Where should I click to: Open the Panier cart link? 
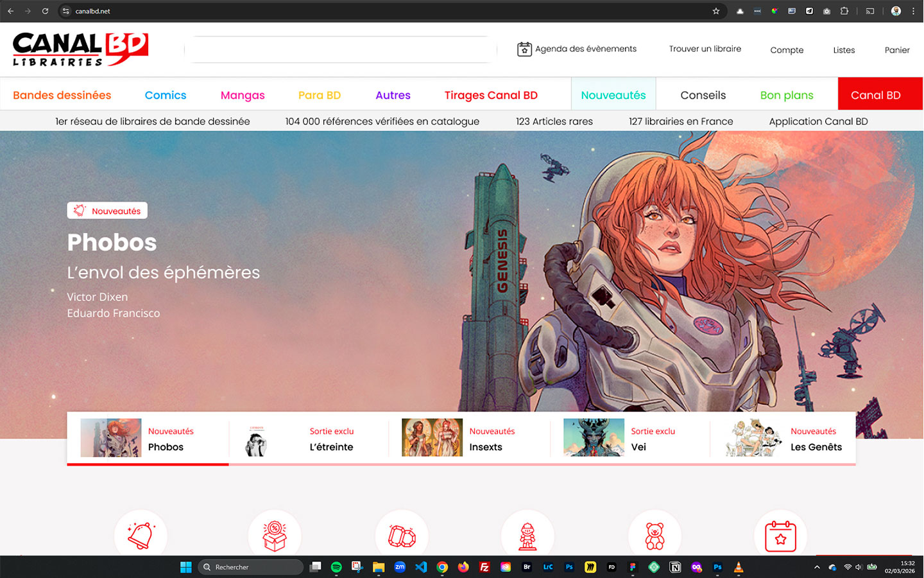coord(897,50)
